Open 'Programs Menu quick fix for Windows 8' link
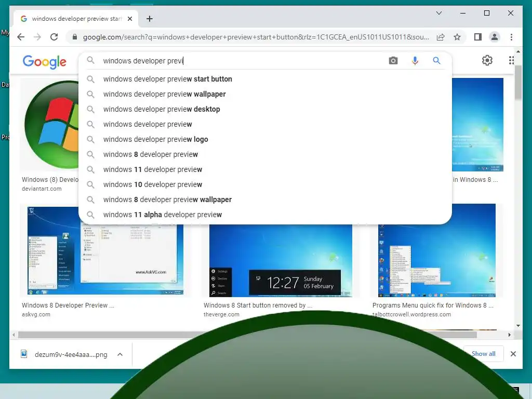The height and width of the screenshot is (399, 532). click(433, 305)
